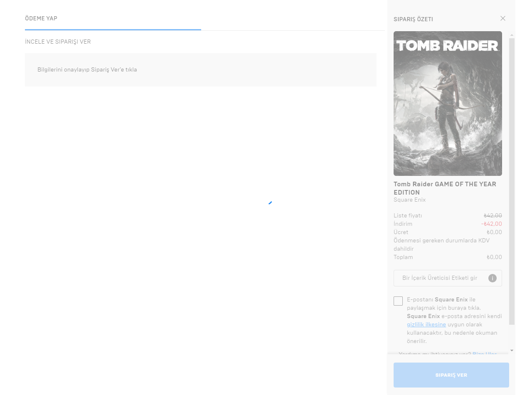The image size is (532, 395).
Task: Click the İndirim label
Action: coord(403,224)
